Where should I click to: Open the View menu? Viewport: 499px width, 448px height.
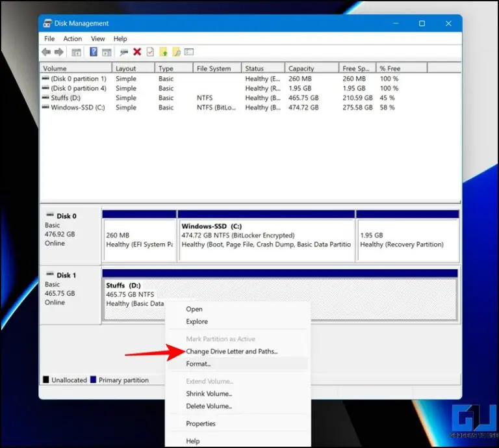pyautogui.click(x=98, y=39)
